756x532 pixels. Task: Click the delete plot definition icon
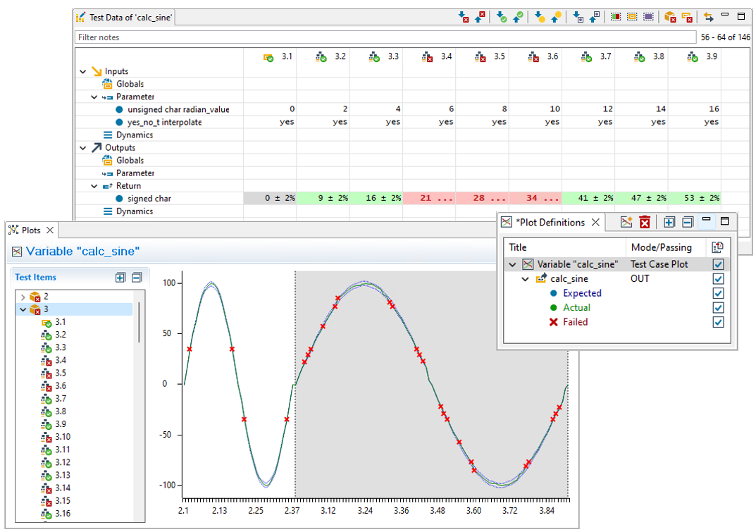coord(644,223)
